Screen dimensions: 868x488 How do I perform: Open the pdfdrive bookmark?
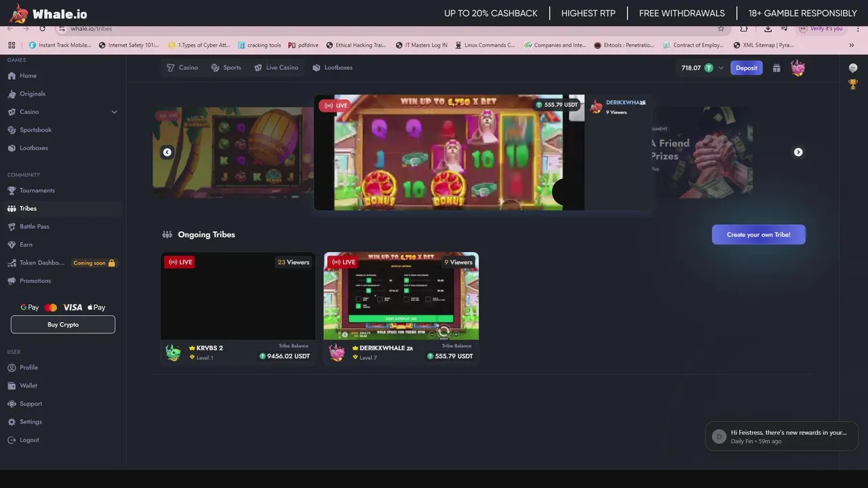click(x=303, y=45)
